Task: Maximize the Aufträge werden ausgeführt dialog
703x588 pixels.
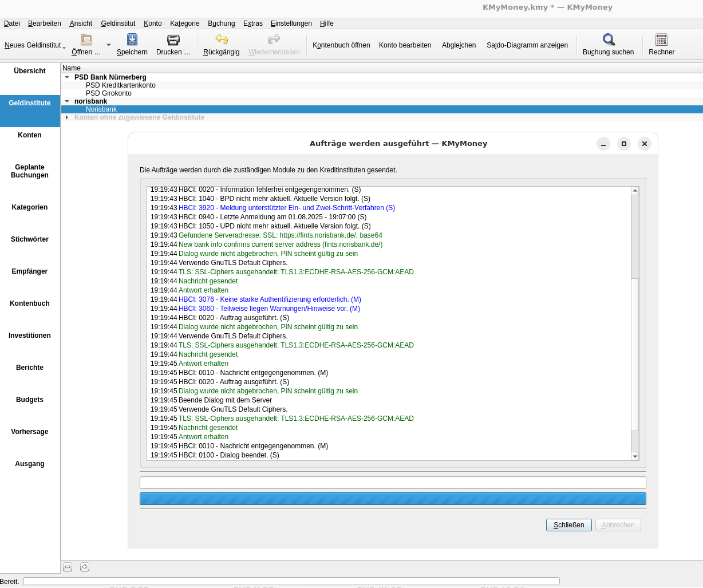Action: (624, 144)
